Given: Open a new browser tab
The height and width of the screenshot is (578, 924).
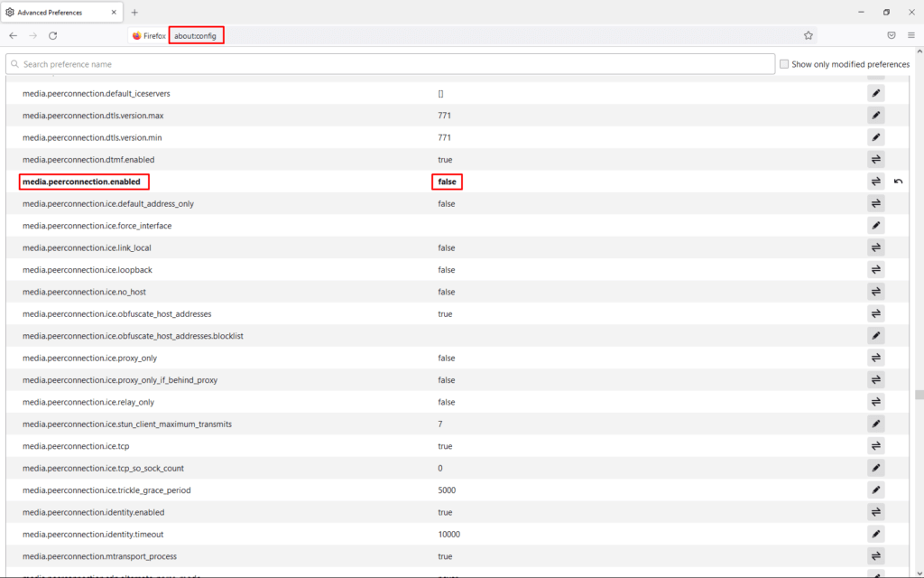Looking at the screenshot, I should pyautogui.click(x=134, y=12).
